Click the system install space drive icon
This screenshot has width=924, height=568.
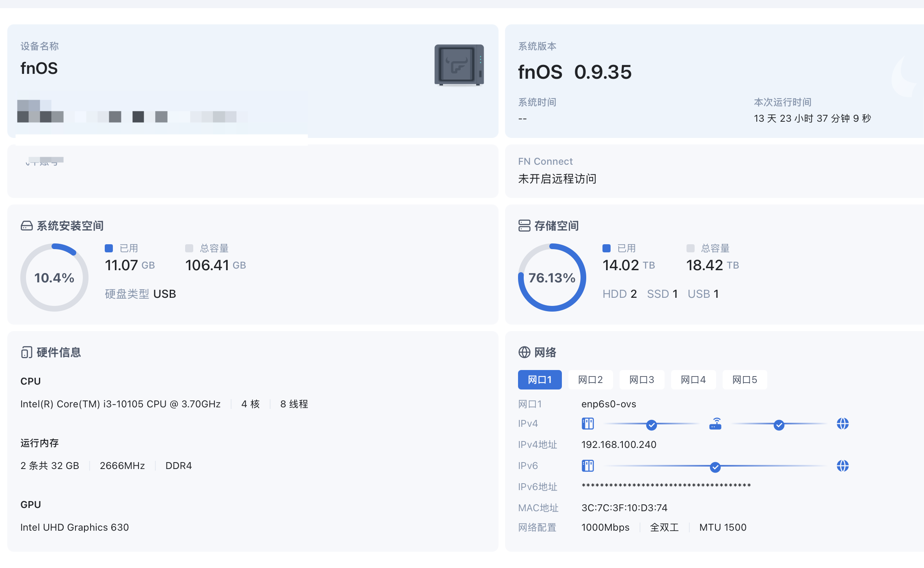[x=27, y=226]
